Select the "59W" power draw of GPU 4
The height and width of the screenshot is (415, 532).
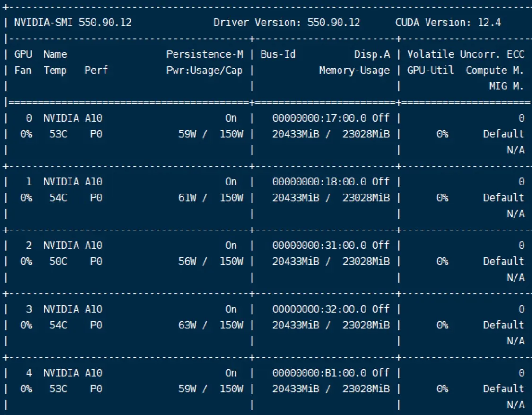click(188, 389)
